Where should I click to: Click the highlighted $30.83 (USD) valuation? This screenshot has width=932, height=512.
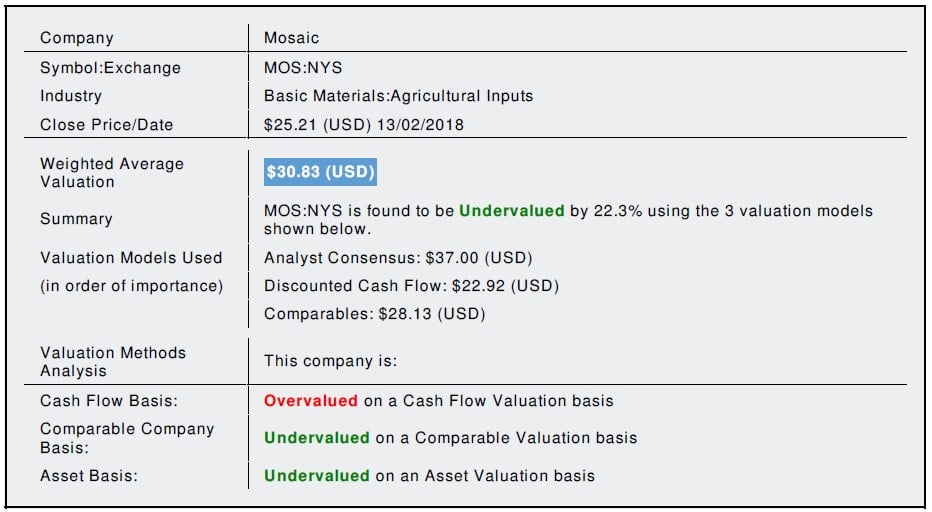point(320,172)
